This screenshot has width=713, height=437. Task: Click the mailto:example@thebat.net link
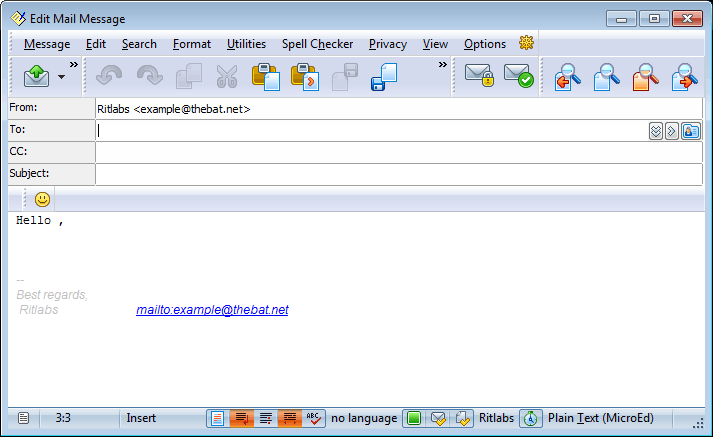click(x=212, y=310)
